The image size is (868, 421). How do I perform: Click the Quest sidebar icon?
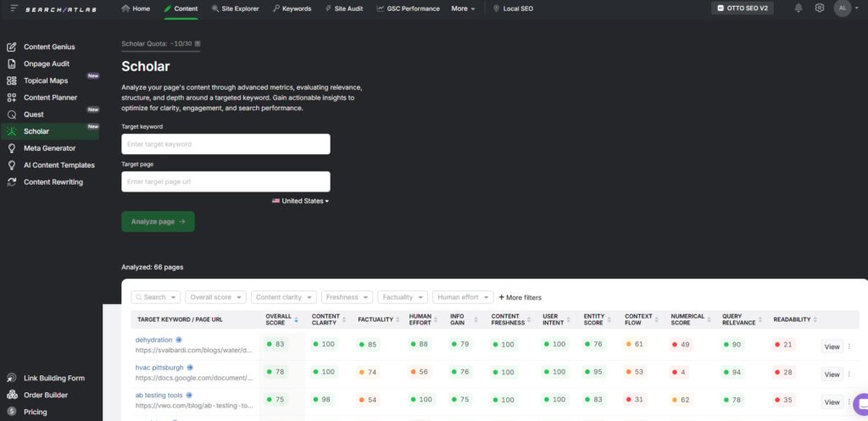12,114
